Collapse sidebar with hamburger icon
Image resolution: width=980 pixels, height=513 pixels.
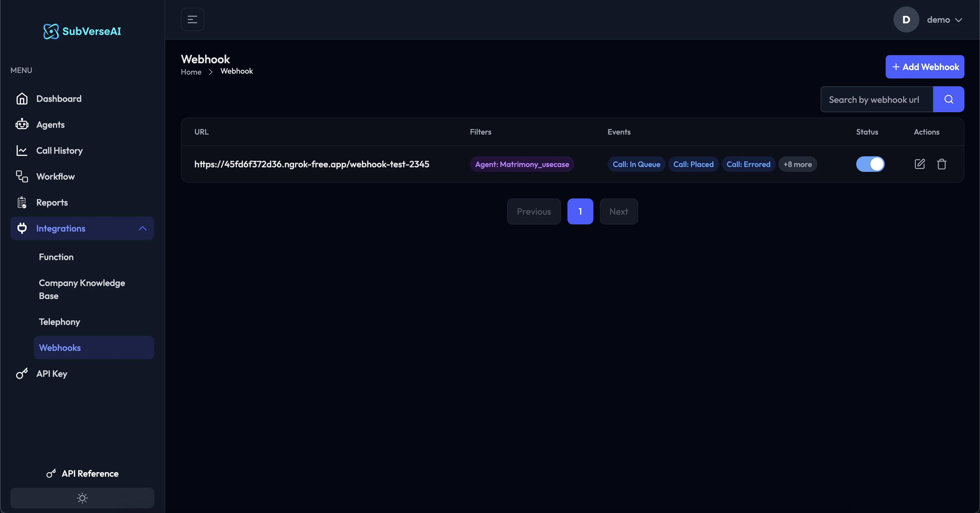(192, 19)
